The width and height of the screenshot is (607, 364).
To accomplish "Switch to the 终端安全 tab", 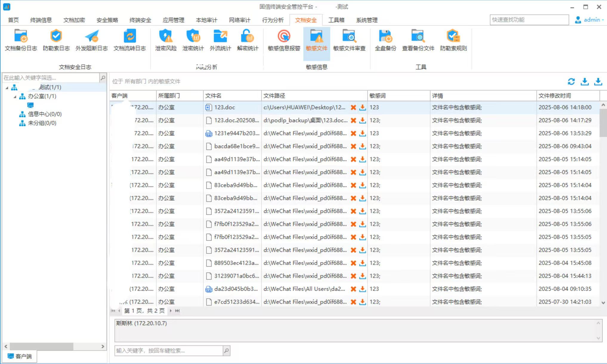I will point(140,20).
